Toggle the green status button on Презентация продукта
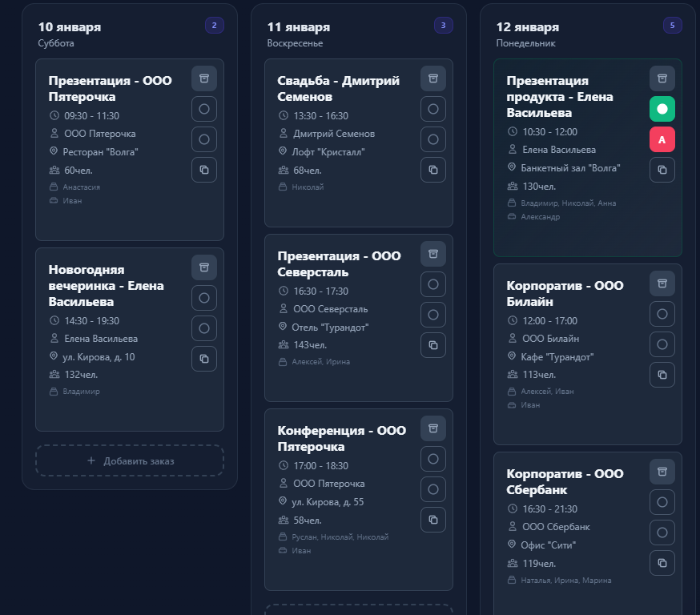Viewport: 700px width, 615px height. 662,109
